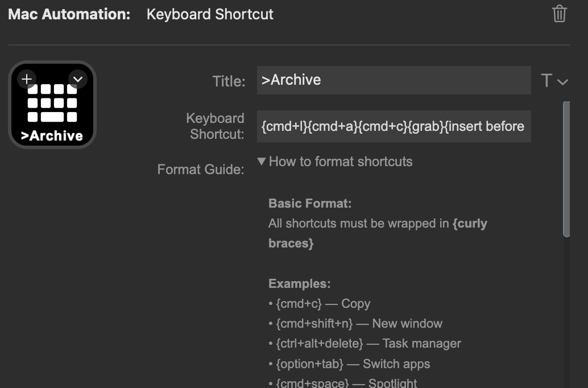This screenshot has height=388, width=588.
Task: Click inside the Title input field
Action: pyautogui.click(x=392, y=80)
